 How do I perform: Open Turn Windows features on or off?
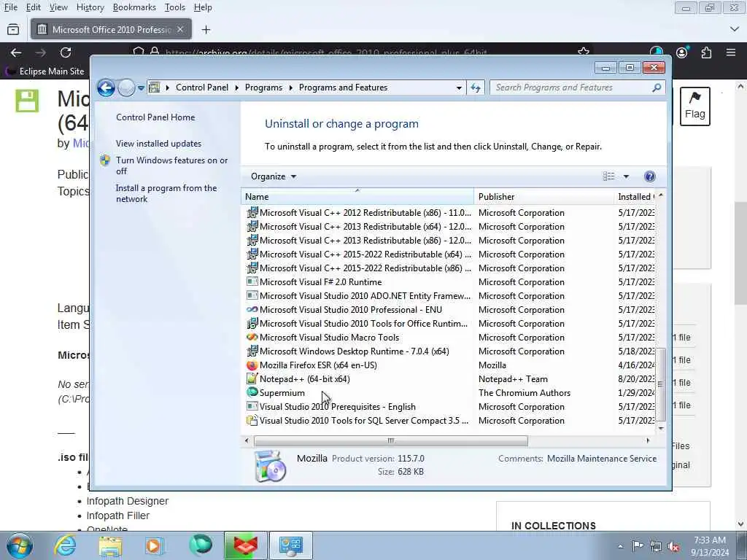171,166
